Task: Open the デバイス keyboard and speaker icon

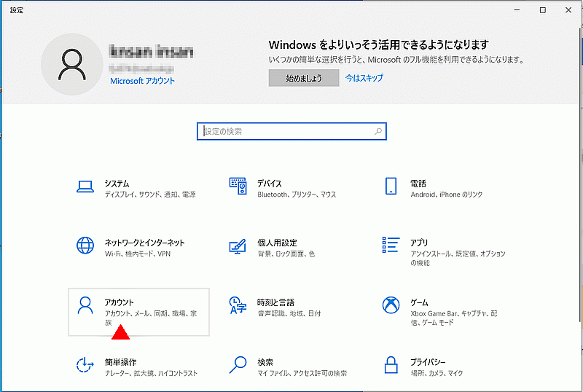Action: click(x=238, y=186)
